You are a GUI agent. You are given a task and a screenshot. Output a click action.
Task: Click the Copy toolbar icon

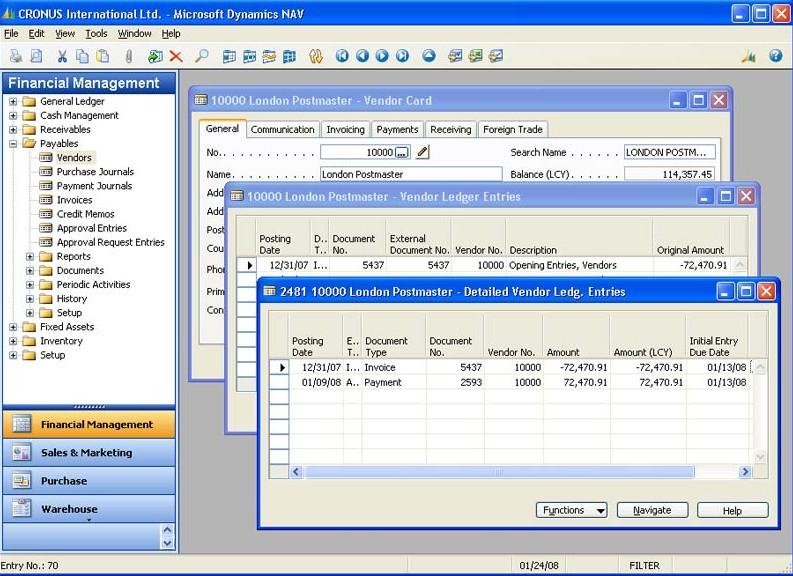pyautogui.click(x=82, y=56)
